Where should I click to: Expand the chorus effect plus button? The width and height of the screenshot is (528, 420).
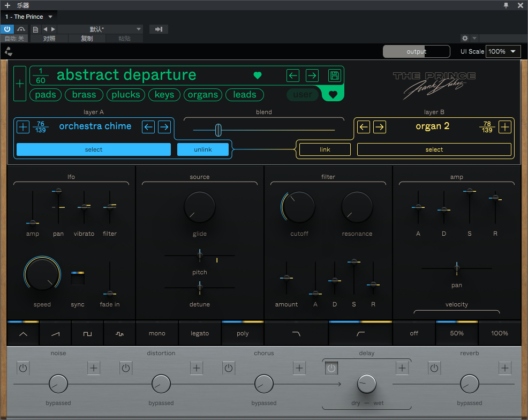click(x=299, y=368)
